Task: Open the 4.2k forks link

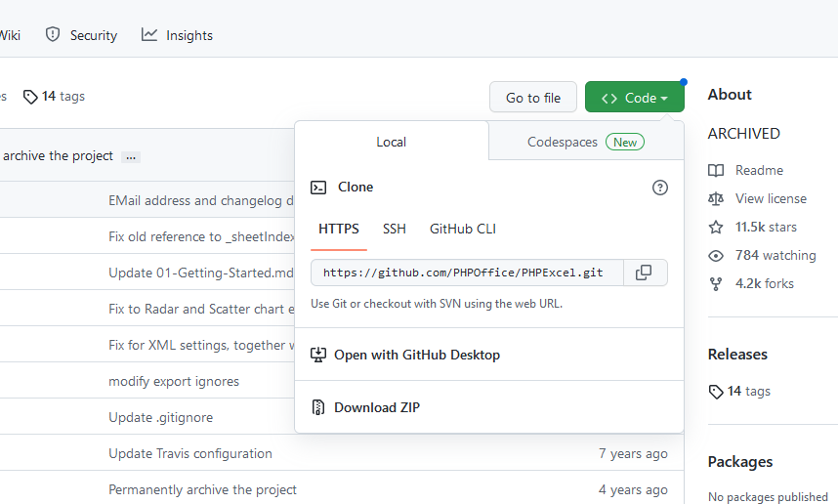Action: pyautogui.click(x=764, y=284)
